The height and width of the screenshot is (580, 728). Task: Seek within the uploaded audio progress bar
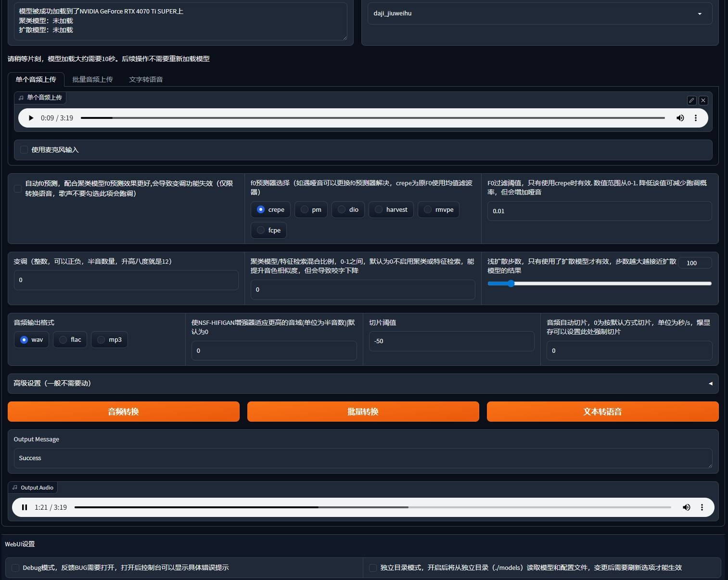pos(373,118)
